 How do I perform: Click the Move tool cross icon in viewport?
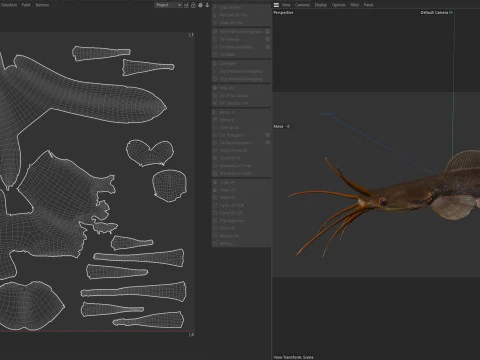[x=288, y=126]
